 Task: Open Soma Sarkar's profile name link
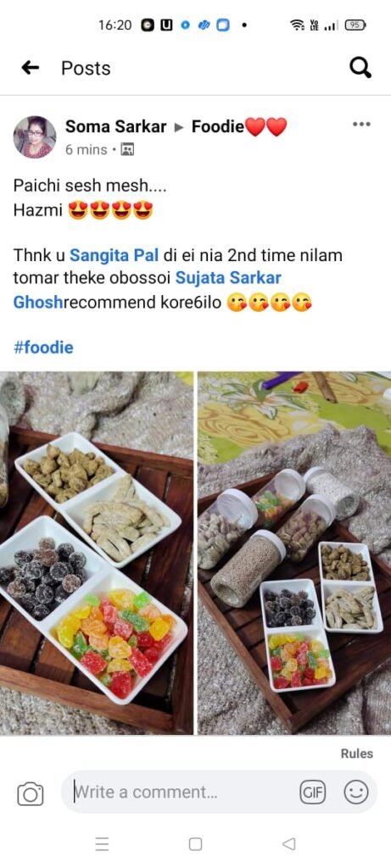click(115, 127)
